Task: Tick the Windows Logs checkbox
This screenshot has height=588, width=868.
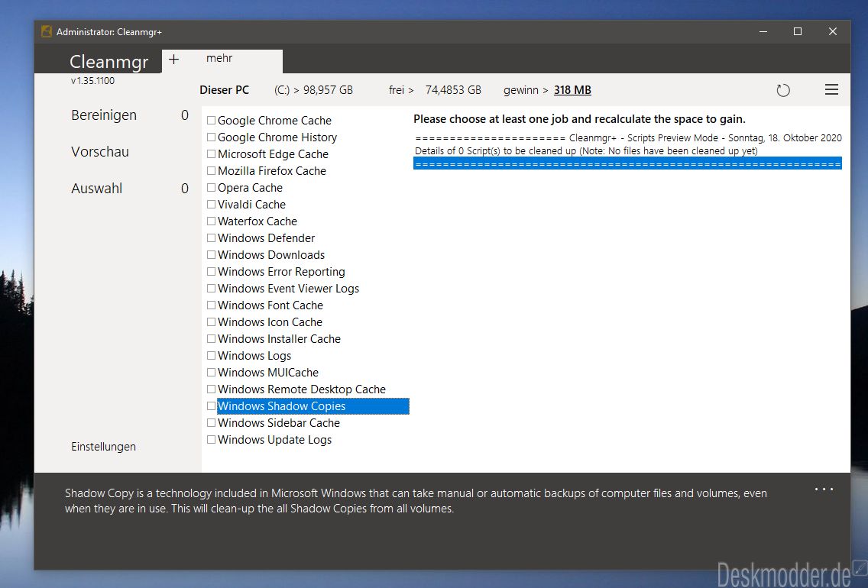Action: point(211,355)
